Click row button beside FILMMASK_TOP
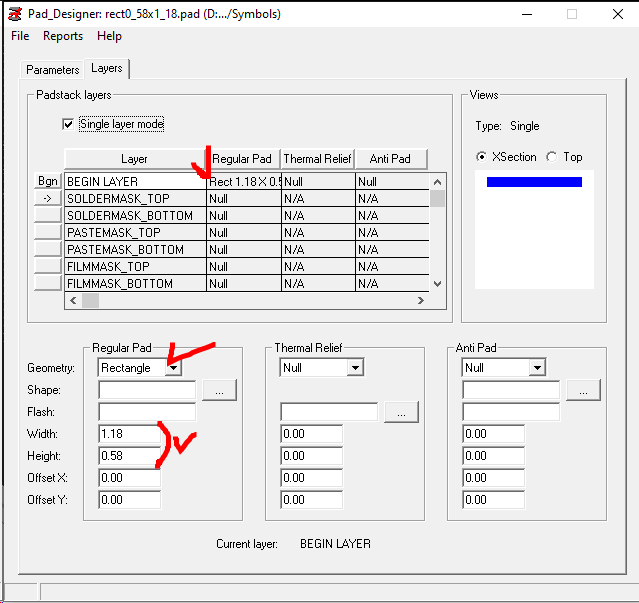Viewport: 639px width, 603px height. pos(48,266)
